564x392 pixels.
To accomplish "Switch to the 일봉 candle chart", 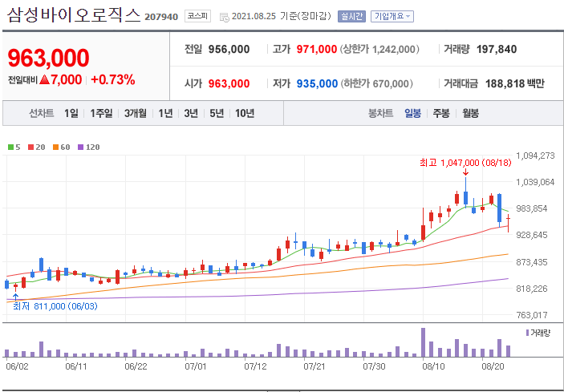I will 412,114.
